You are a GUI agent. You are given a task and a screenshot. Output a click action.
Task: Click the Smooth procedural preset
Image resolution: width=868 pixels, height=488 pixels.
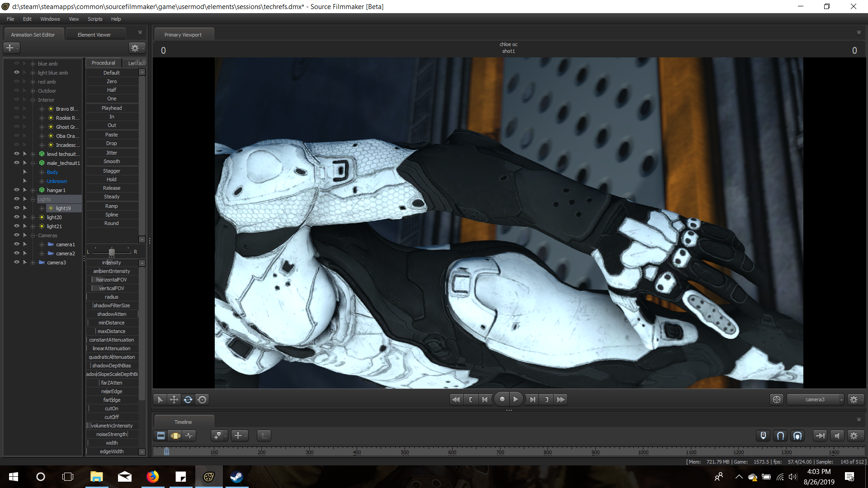pos(112,161)
